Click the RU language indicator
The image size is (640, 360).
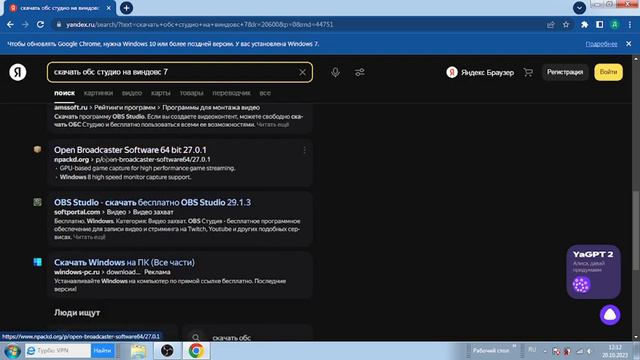tap(532, 350)
